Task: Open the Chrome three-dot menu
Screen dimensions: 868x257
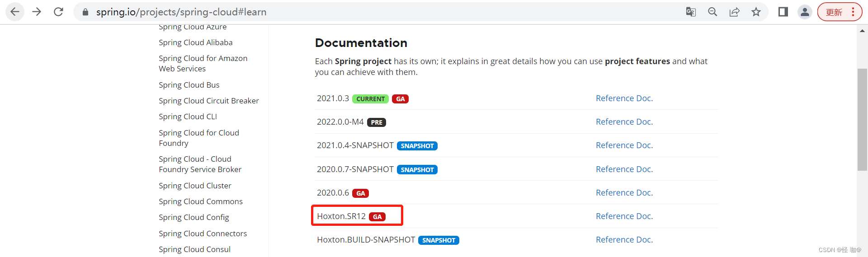Action: [x=853, y=12]
